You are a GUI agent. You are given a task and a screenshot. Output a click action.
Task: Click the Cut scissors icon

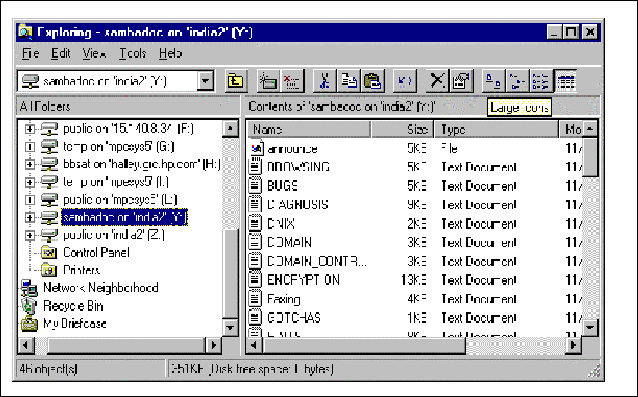324,81
